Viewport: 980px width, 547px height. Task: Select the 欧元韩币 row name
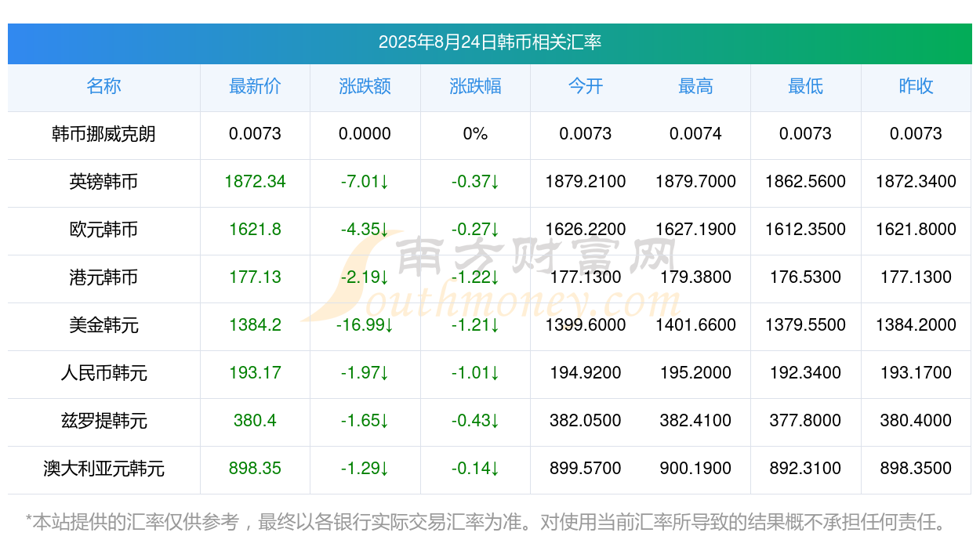coord(103,230)
